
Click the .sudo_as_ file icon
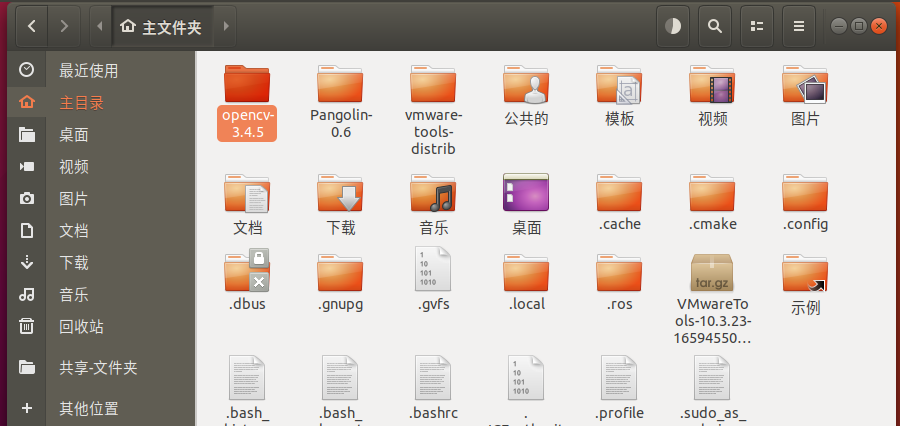[x=712, y=377]
